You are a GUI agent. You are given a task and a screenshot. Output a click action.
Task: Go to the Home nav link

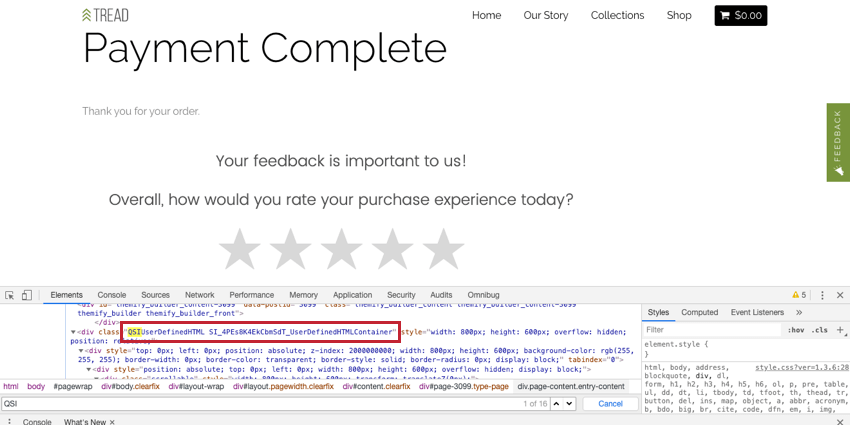click(486, 15)
